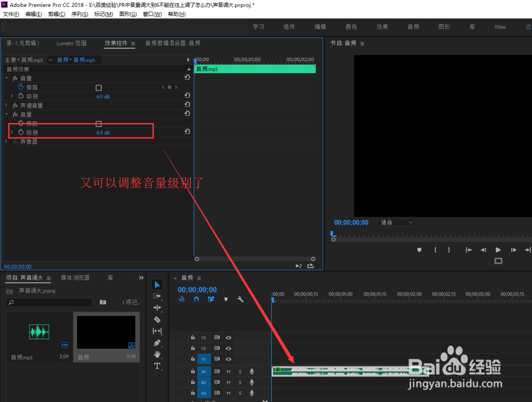532x402 pixels.
Task: Click play in program monitor
Action: tap(498, 250)
